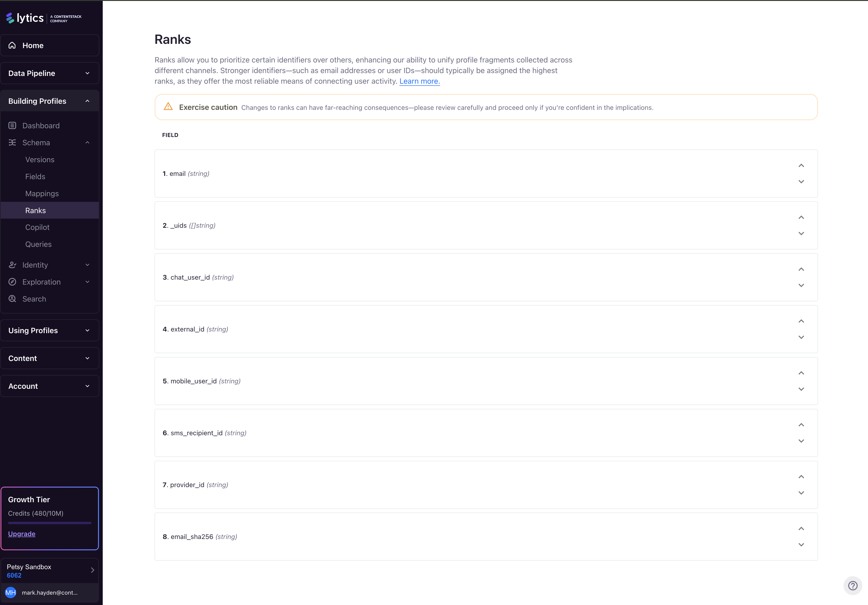
Task: Open Mappings under Schema
Action: pos(42,194)
